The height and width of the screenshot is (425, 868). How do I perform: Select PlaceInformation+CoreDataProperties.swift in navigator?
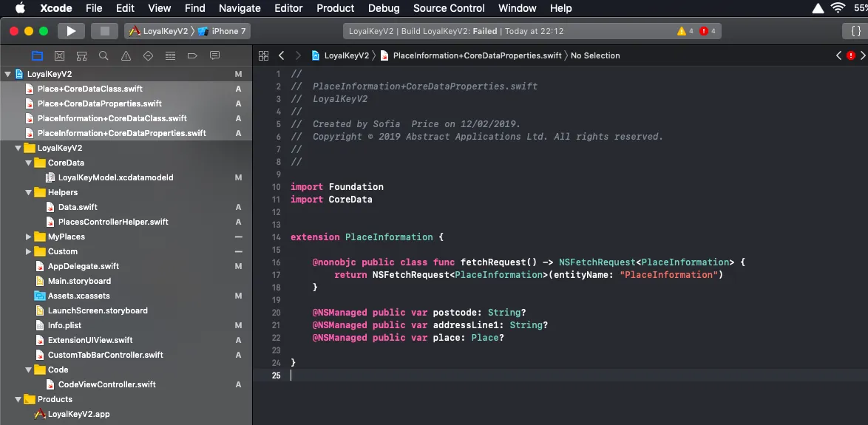click(x=126, y=133)
